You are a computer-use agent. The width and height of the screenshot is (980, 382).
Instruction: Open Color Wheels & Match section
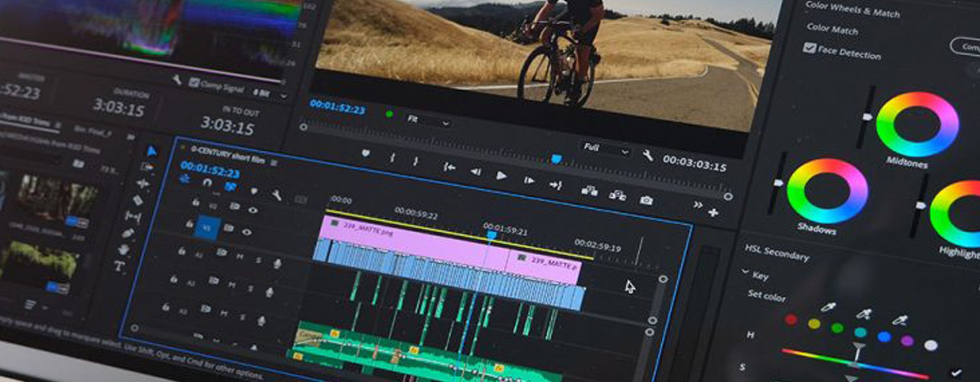pyautogui.click(x=852, y=9)
